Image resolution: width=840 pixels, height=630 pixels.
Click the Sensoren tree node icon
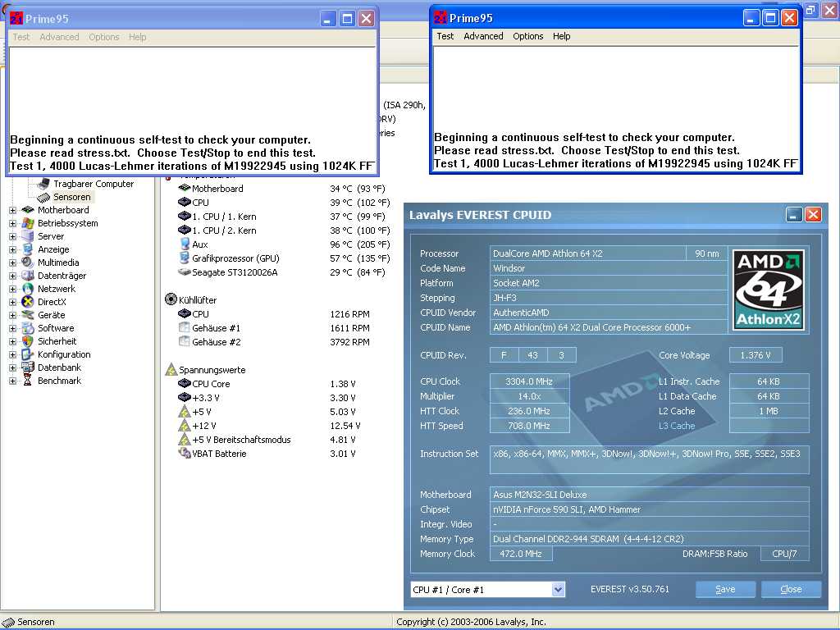(x=43, y=197)
